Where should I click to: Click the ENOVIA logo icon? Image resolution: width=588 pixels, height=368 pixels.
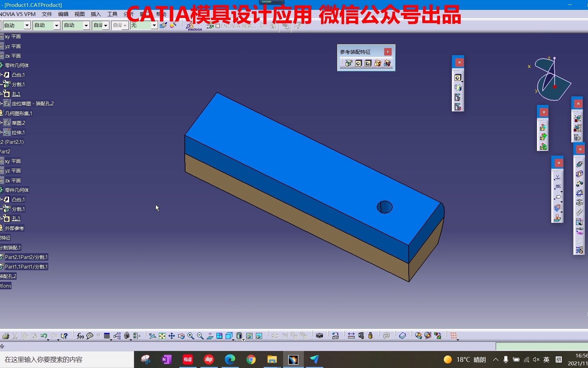[x=194, y=26]
